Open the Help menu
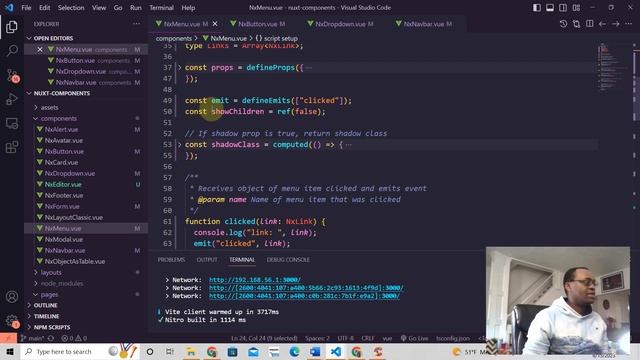The width and height of the screenshot is (640, 360). [188, 8]
